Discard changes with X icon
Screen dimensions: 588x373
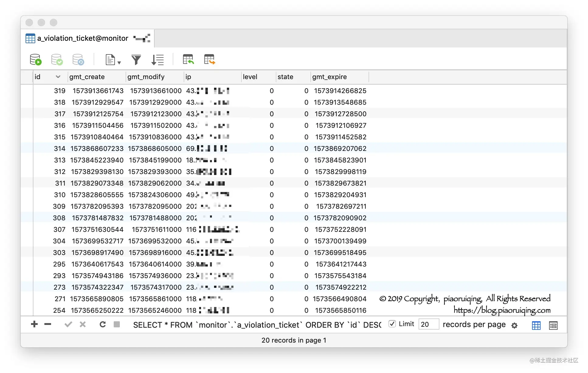pos(83,324)
